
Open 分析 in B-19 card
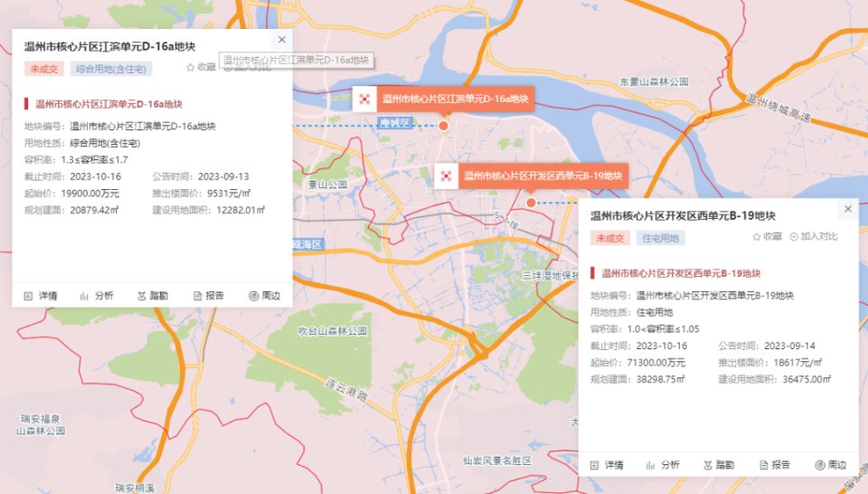663,465
